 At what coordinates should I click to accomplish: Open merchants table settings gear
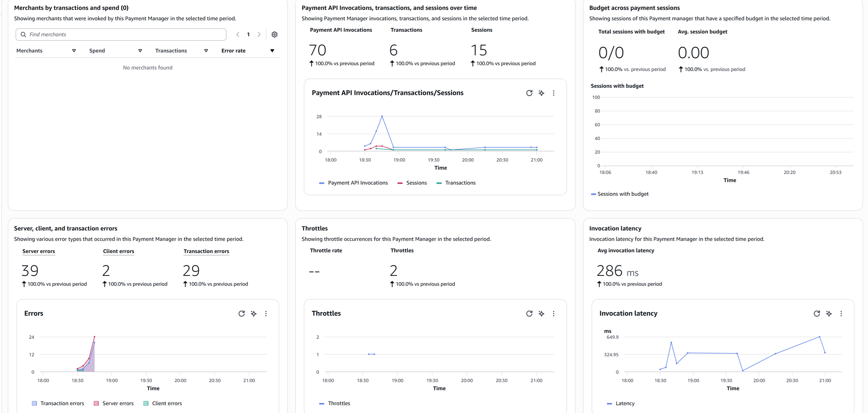click(274, 35)
